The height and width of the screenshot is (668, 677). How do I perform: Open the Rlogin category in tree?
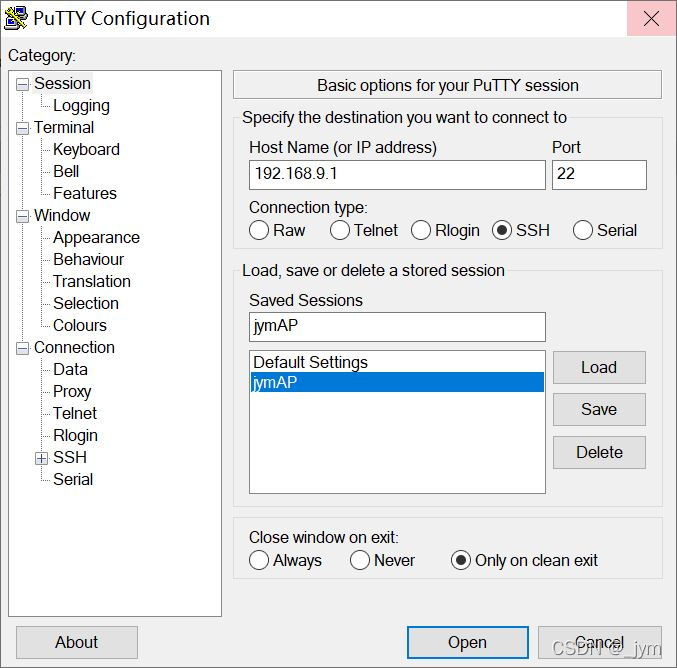(x=76, y=436)
